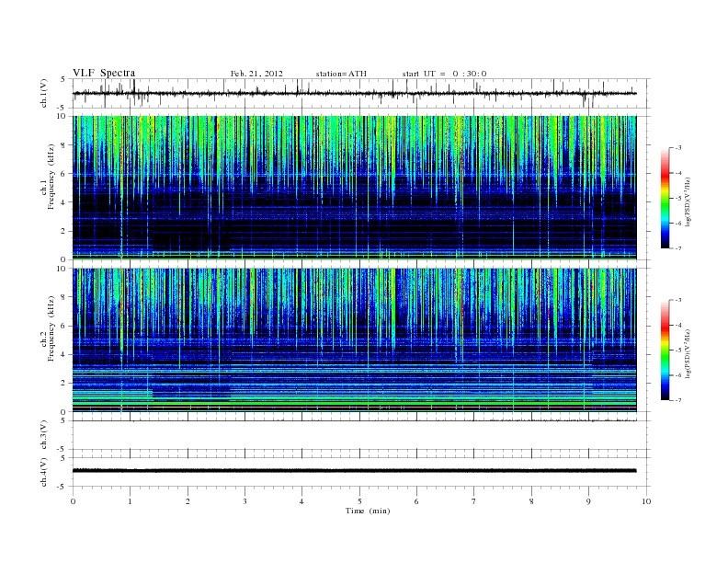
Task: Click the "5" tick on bottom time axis
Action: (x=359, y=501)
